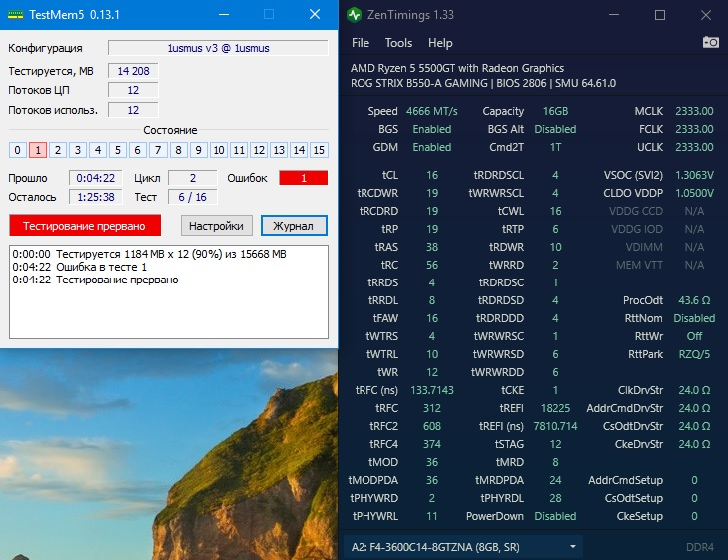Select state box 8 in TestMem5
The width and height of the screenshot is (728, 560).
click(x=178, y=150)
